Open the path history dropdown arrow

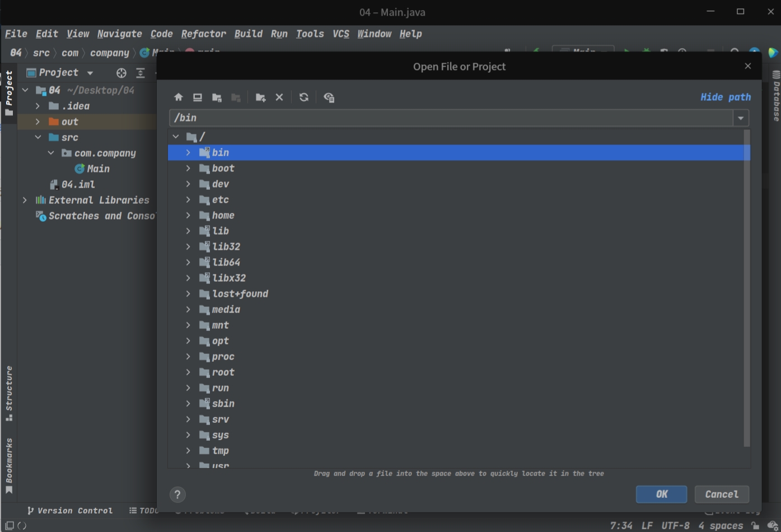(741, 118)
